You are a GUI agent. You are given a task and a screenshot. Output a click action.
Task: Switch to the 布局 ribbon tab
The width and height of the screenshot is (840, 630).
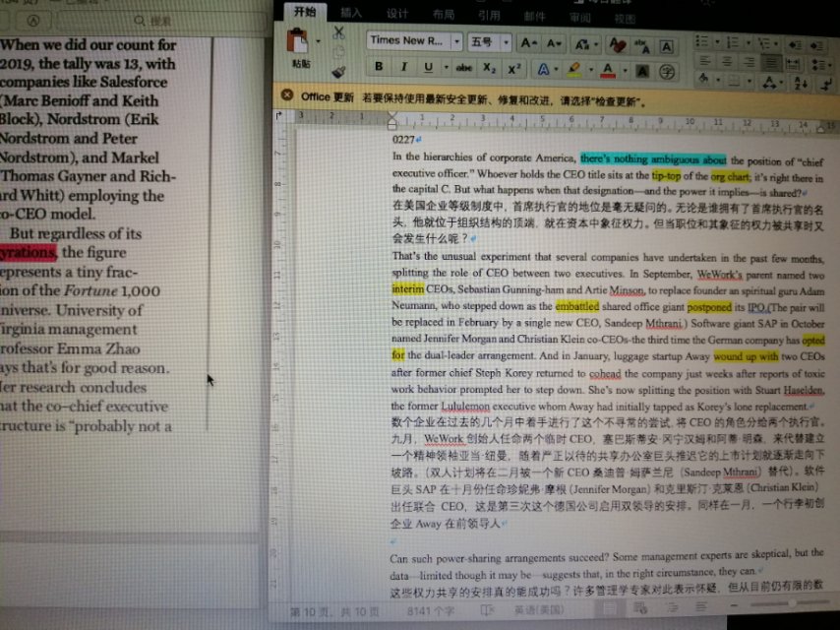click(443, 15)
